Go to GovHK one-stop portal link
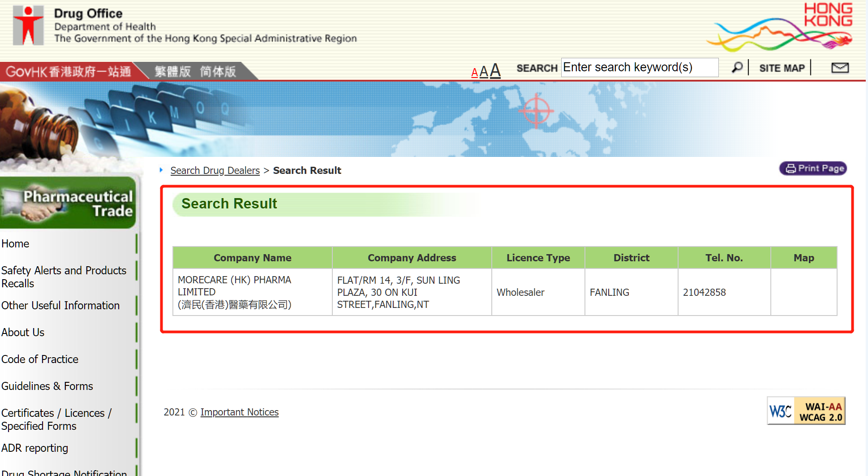Viewport: 868px width, 476px height. [x=68, y=72]
